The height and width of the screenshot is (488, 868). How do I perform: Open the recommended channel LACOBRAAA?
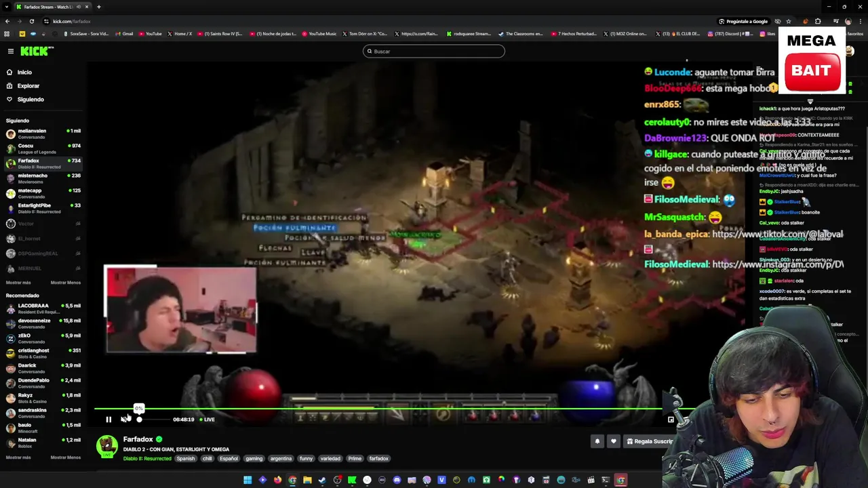pos(43,308)
